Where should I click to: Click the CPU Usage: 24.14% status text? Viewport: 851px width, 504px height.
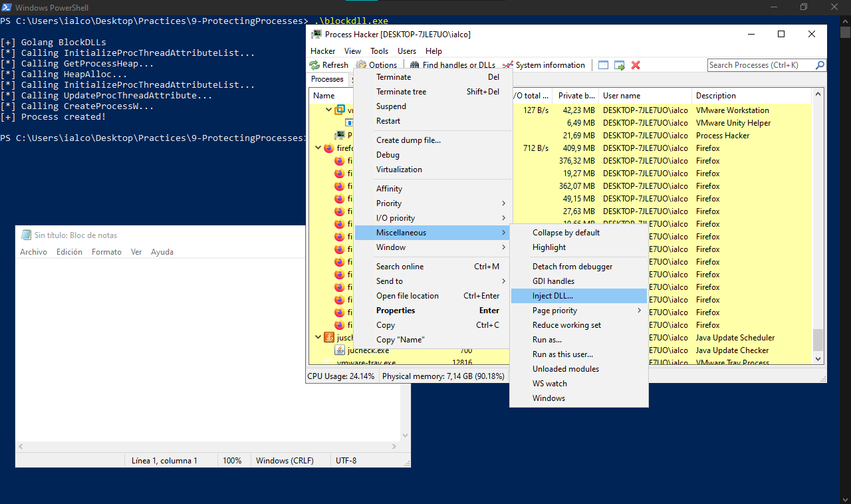340,376
